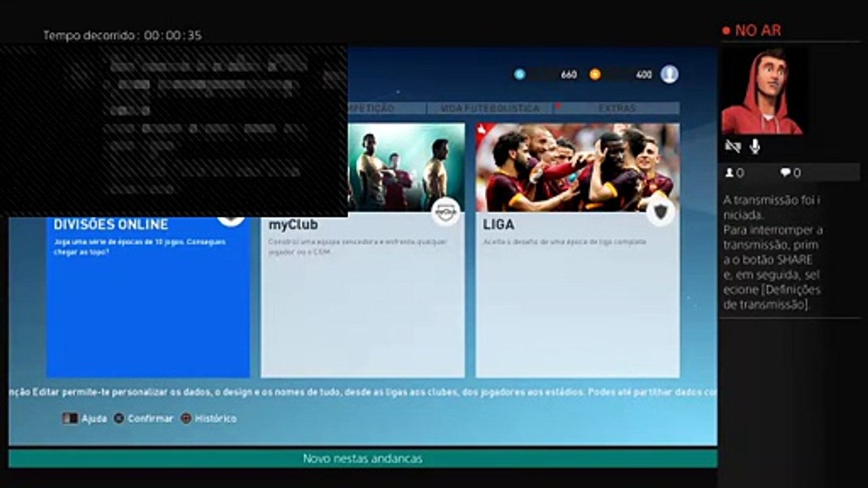
Task: Switch to the VIDA FUTEBOLISTICA tab
Action: pos(490,108)
